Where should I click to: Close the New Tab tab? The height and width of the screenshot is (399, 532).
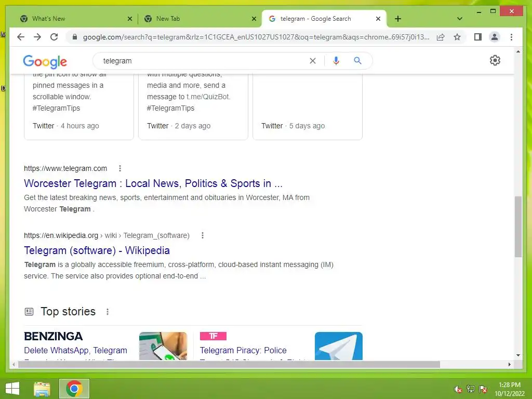[x=254, y=19]
